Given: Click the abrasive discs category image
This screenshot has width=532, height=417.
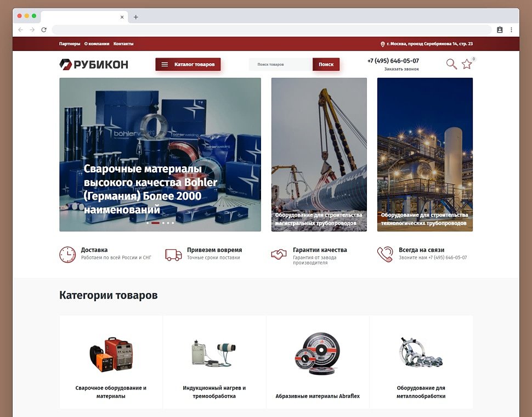Looking at the screenshot, I should [x=318, y=354].
